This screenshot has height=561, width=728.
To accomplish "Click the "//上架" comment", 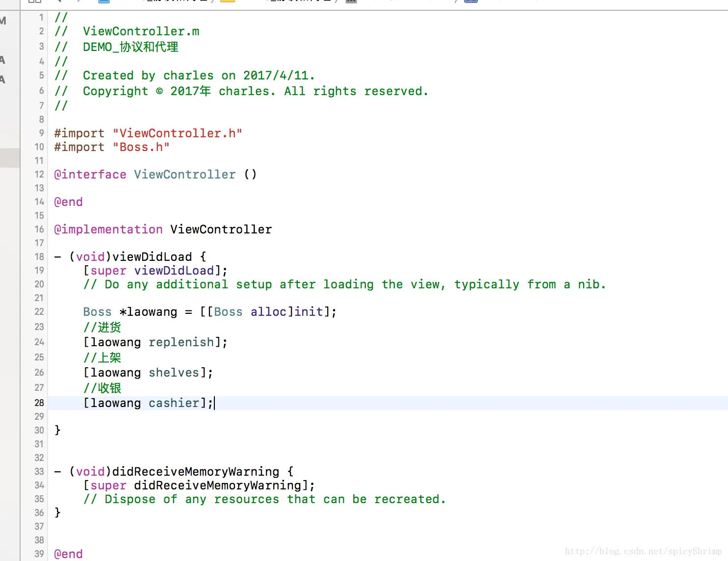I will [x=102, y=357].
